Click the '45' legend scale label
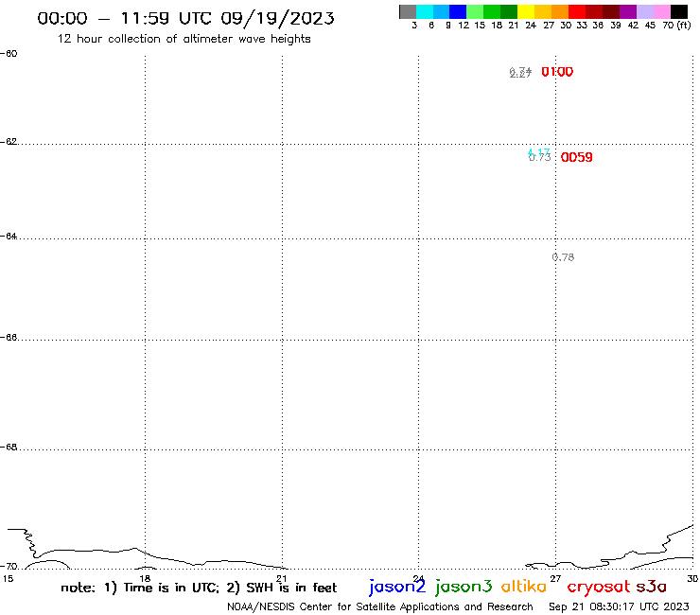This screenshot has height=615, width=700. (x=650, y=26)
